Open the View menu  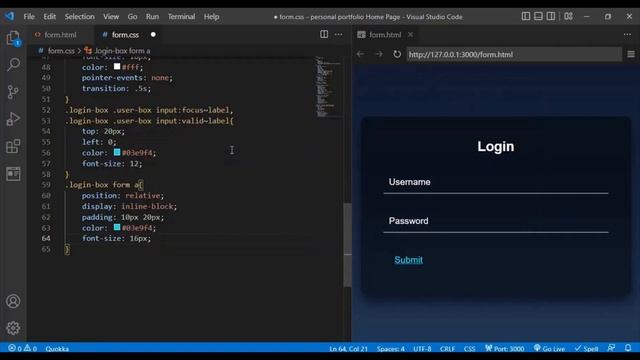click(x=111, y=17)
